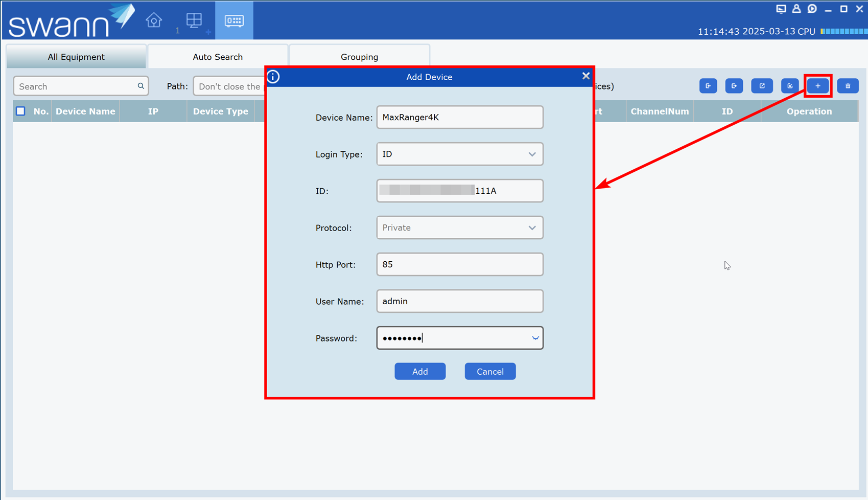This screenshot has width=868, height=500.
Task: Open the Protocol dropdown
Action: click(532, 228)
